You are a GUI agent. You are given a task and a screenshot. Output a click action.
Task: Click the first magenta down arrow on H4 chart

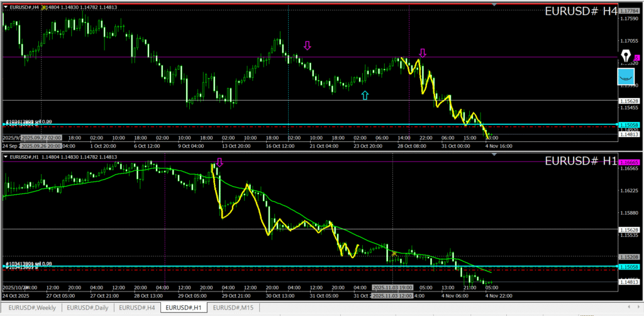tap(307, 45)
